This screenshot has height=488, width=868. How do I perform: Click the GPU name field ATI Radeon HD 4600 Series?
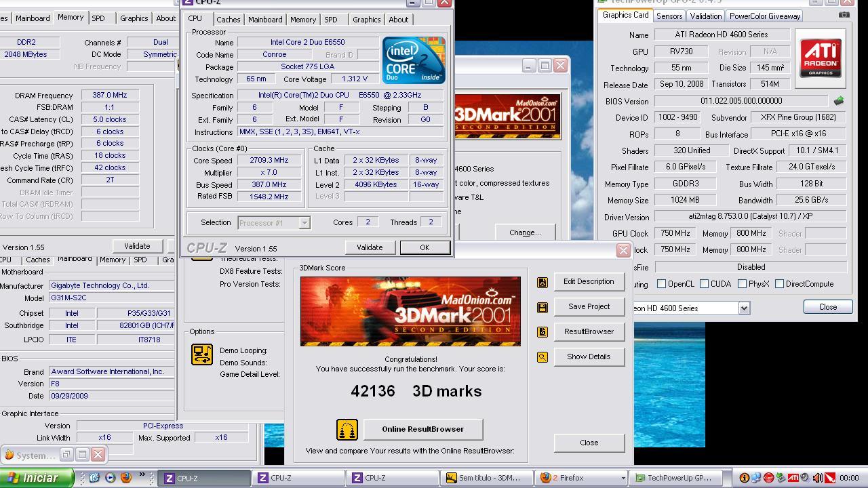coord(722,35)
